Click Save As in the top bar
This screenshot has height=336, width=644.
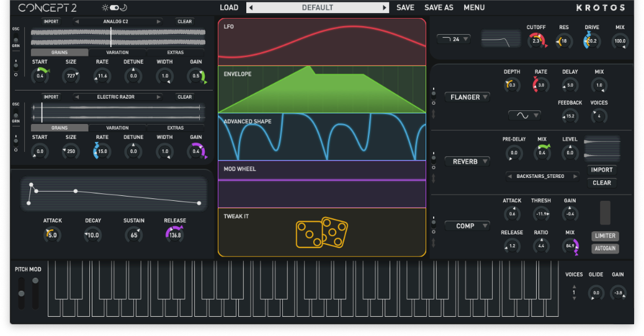pyautogui.click(x=439, y=8)
